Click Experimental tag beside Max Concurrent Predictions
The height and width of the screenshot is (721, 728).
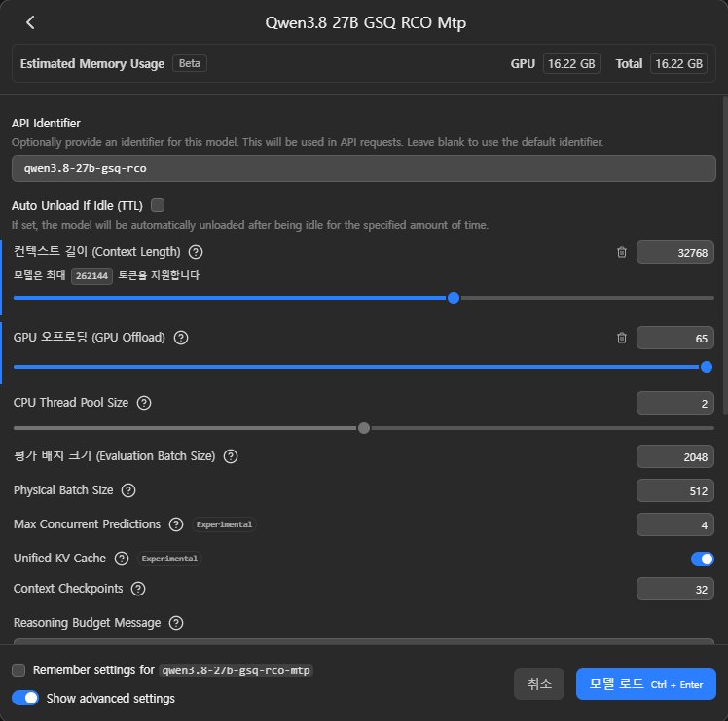[224, 524]
